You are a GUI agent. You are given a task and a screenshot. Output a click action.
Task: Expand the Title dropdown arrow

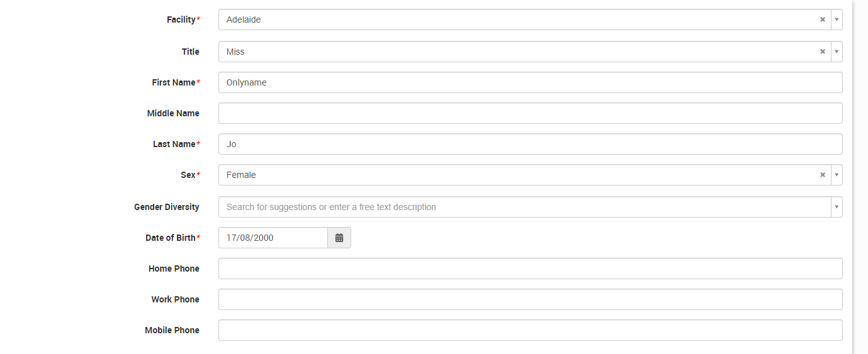837,52
